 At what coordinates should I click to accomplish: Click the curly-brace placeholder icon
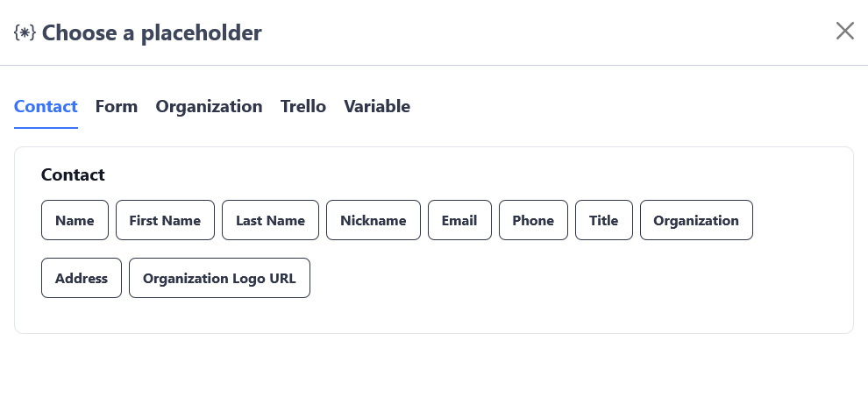coord(25,33)
